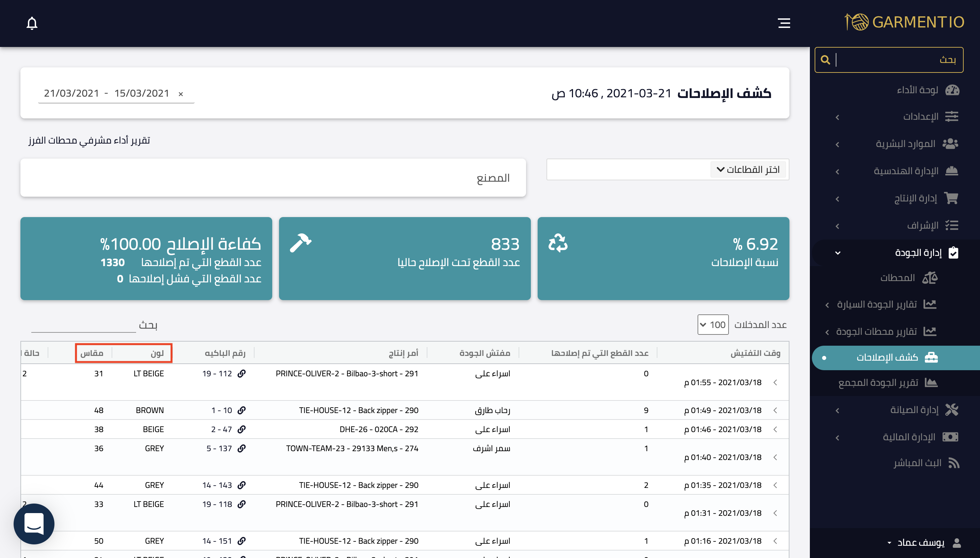The width and height of the screenshot is (980, 558).
Task: Click the table search بحث input field
Action: click(84, 325)
